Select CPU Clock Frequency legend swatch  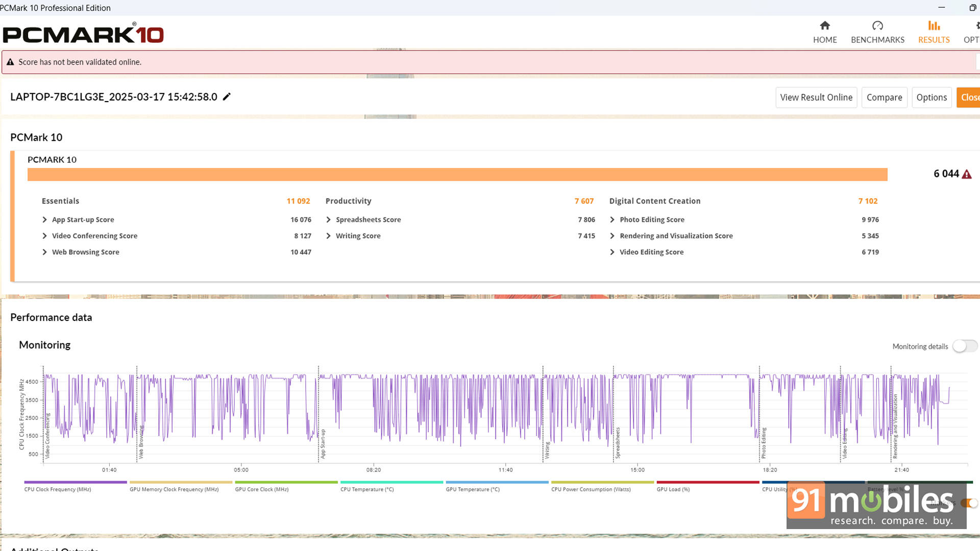pyautogui.click(x=76, y=482)
